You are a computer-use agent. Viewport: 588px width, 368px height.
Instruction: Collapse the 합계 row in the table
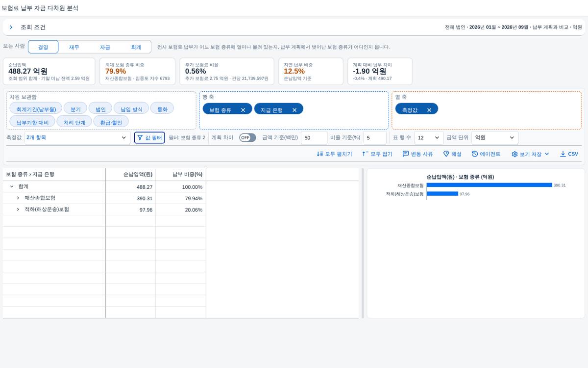(x=12, y=187)
